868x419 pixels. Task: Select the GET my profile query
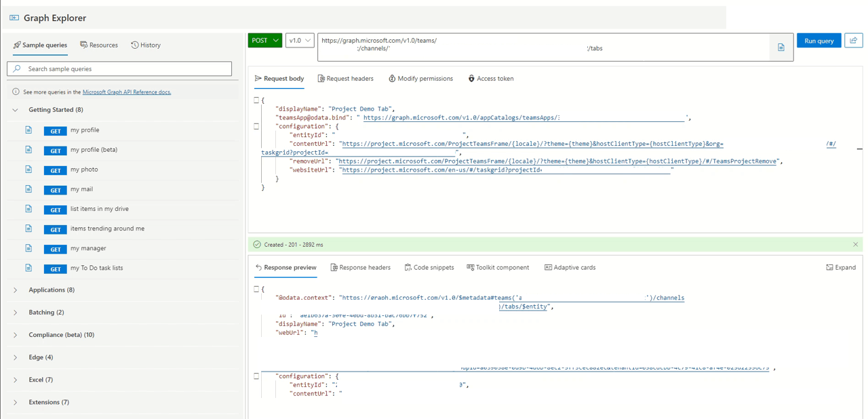click(x=85, y=130)
